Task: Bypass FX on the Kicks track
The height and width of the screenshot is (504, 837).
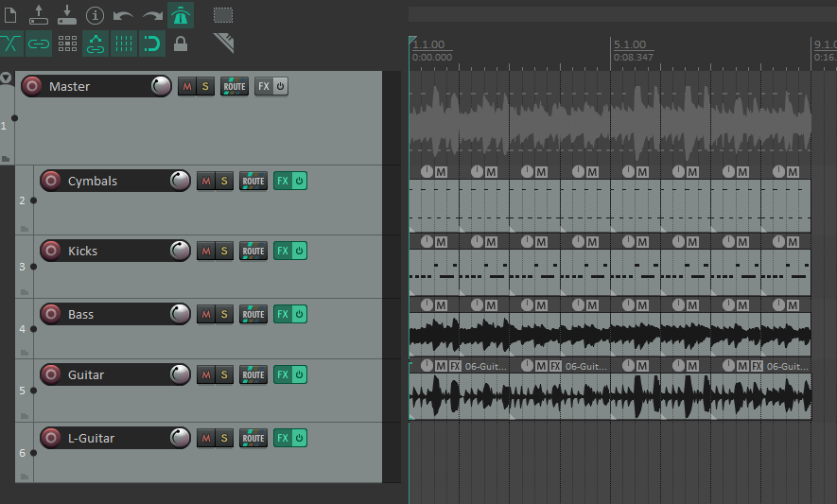Action: 300,251
